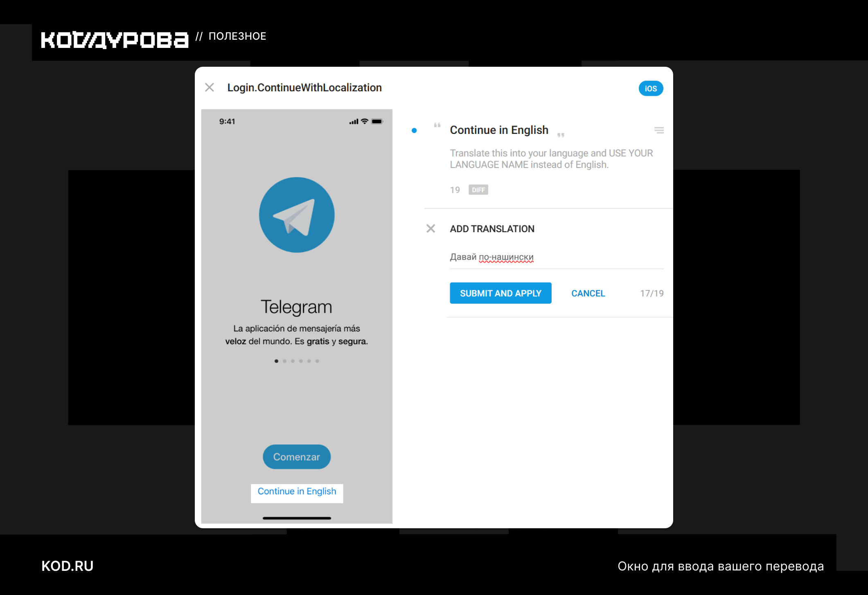Click the iOS platform badge

(x=651, y=88)
